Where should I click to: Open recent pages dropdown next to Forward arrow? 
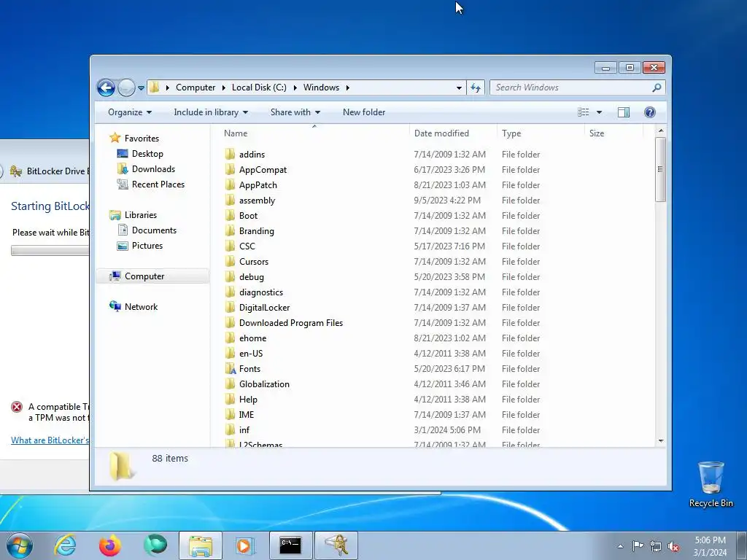click(141, 88)
